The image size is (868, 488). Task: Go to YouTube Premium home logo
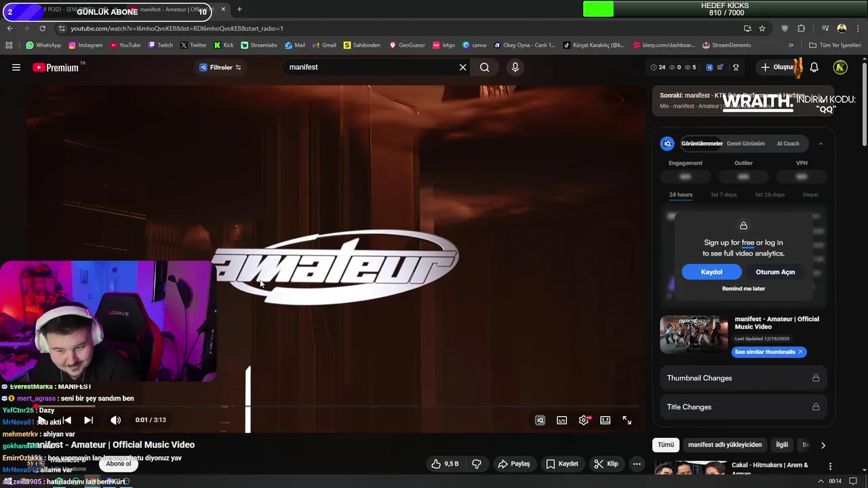(56, 67)
